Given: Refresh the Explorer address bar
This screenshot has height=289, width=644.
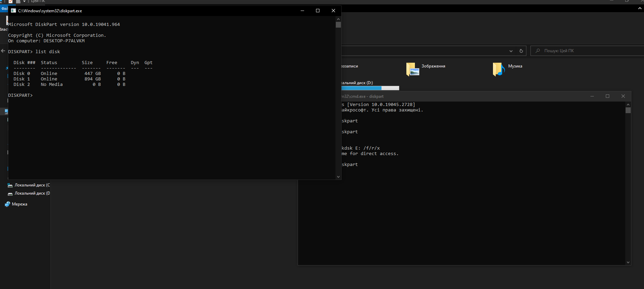Looking at the screenshot, I should tap(521, 51).
